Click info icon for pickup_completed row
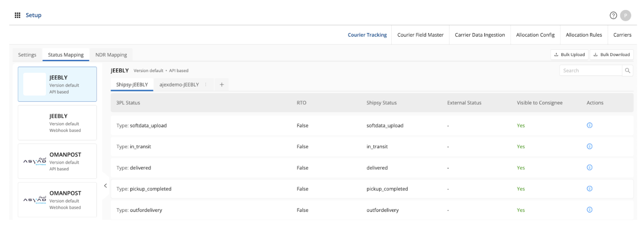The height and width of the screenshot is (231, 644). [x=589, y=188]
